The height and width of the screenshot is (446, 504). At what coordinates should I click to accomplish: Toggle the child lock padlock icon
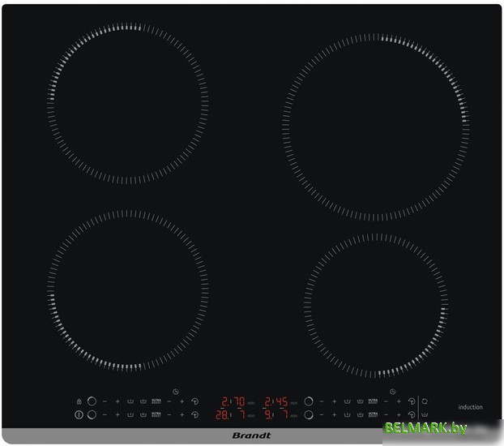coord(79,401)
